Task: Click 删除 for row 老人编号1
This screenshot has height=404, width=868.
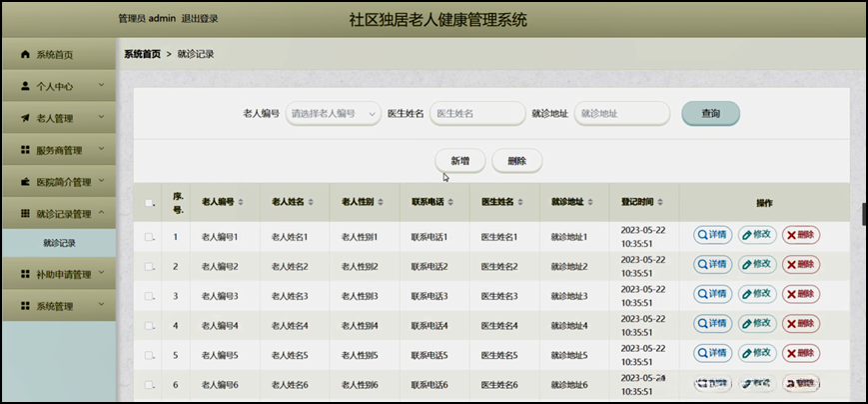Action: [x=801, y=235]
